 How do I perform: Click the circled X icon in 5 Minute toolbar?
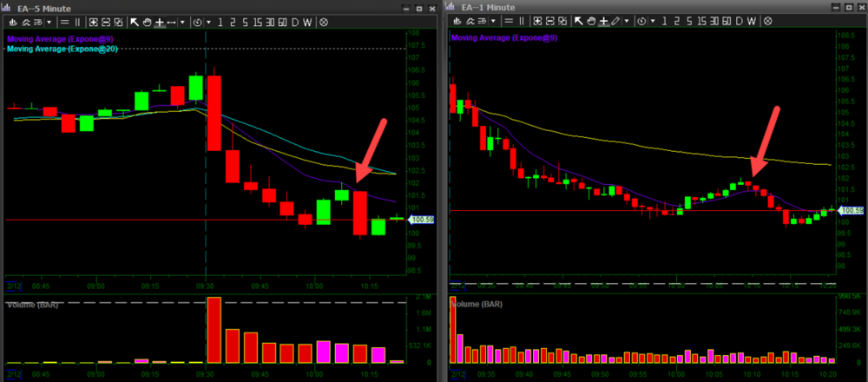[x=323, y=22]
